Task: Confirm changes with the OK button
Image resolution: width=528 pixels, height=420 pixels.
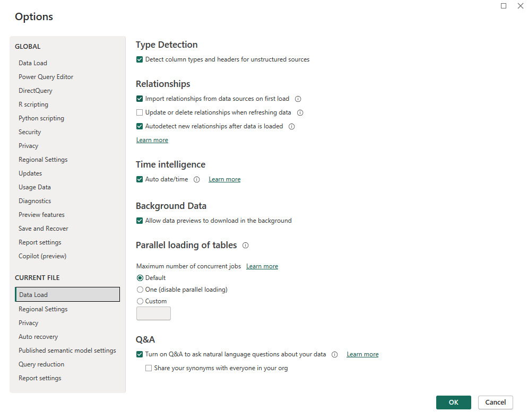Action: [x=453, y=402]
